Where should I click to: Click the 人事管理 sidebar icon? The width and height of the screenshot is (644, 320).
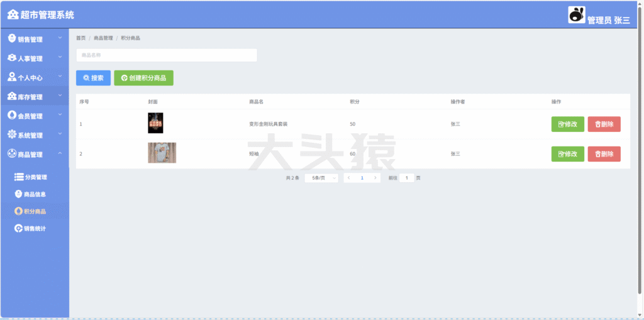point(12,58)
